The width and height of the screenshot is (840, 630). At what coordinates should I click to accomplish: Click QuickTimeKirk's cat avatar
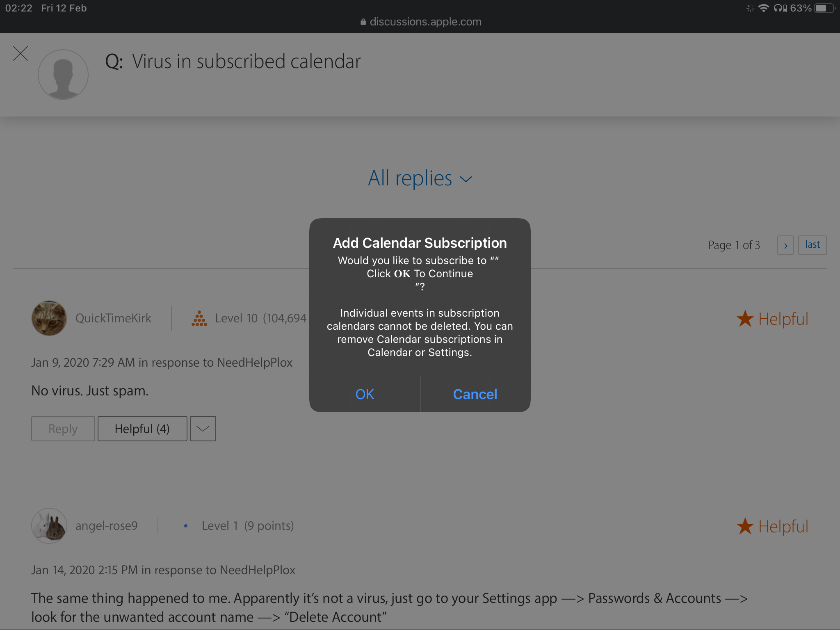tap(49, 318)
